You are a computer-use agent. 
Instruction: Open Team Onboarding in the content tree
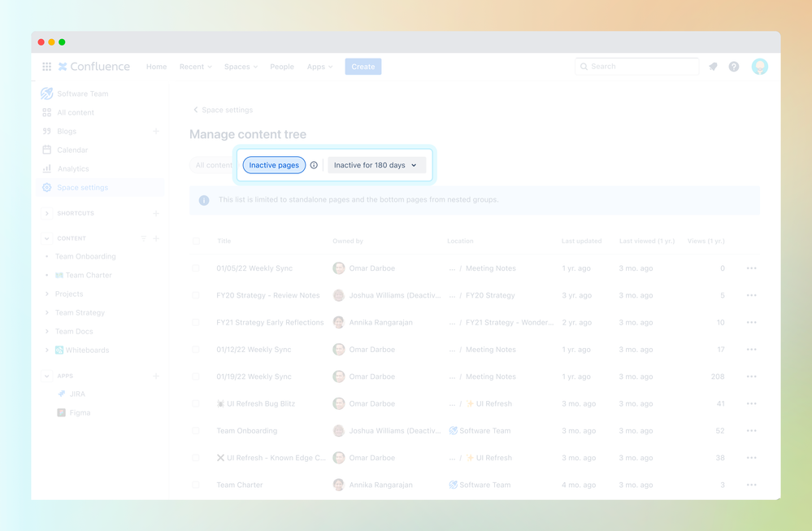coord(85,256)
